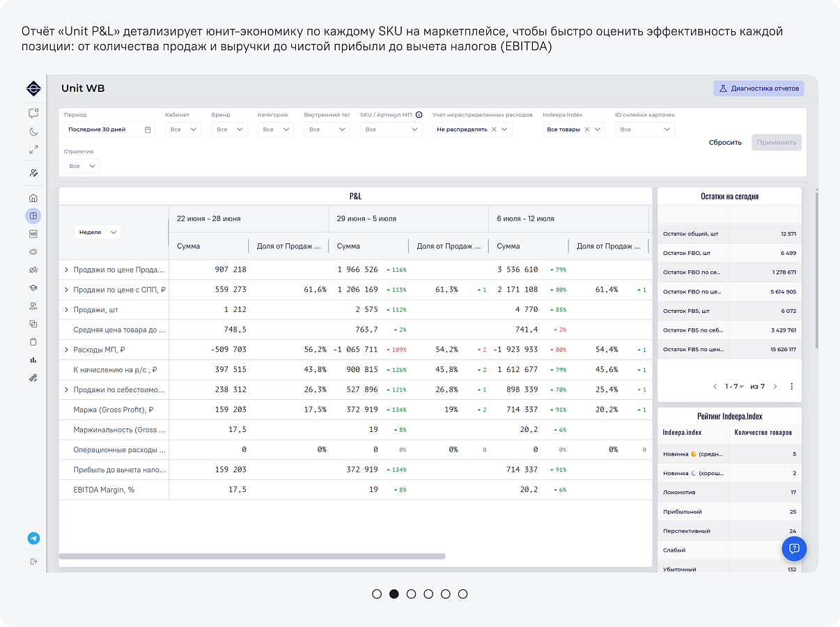Open the chat notifications icon in sidebar
Screen dimensions: 840x627
33,113
